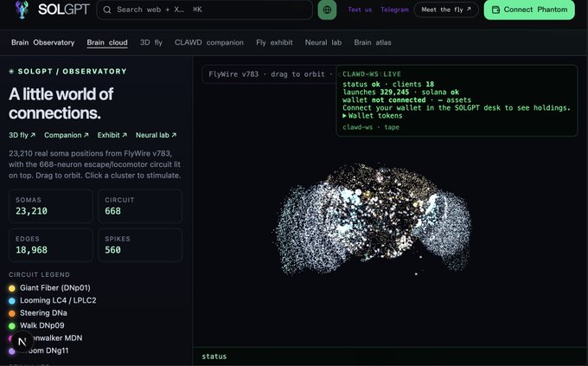Image resolution: width=588 pixels, height=366 pixels.
Task: Switch to the Brain cloud tab
Action: click(x=107, y=42)
